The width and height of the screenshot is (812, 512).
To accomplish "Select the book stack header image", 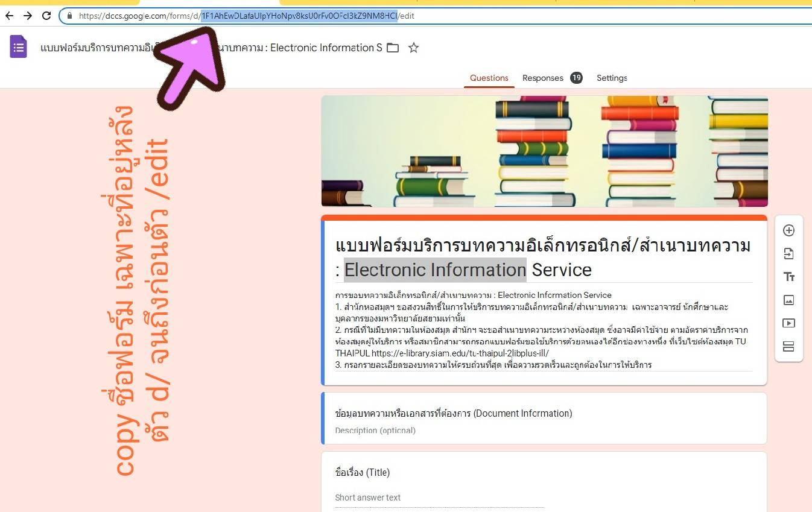I will pos(544,151).
